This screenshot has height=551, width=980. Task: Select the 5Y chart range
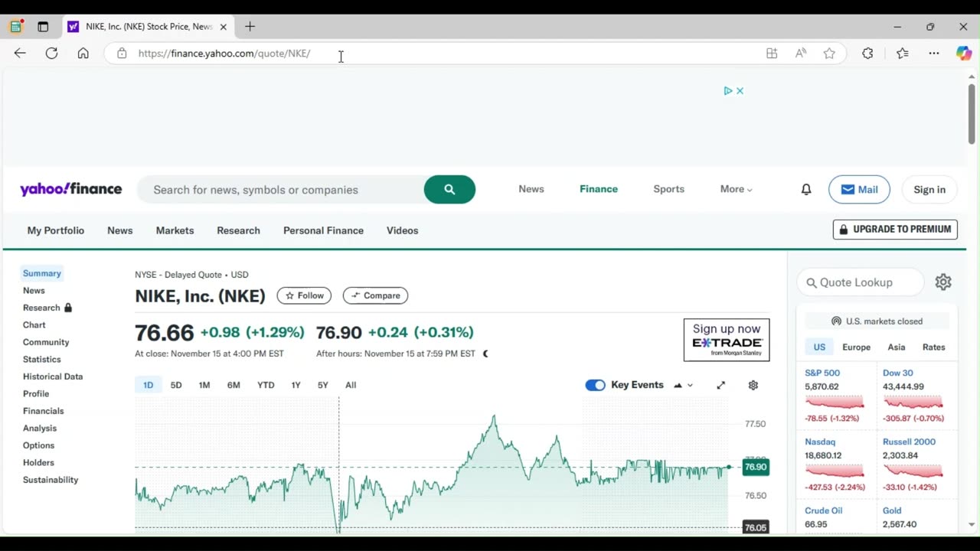[x=322, y=385]
